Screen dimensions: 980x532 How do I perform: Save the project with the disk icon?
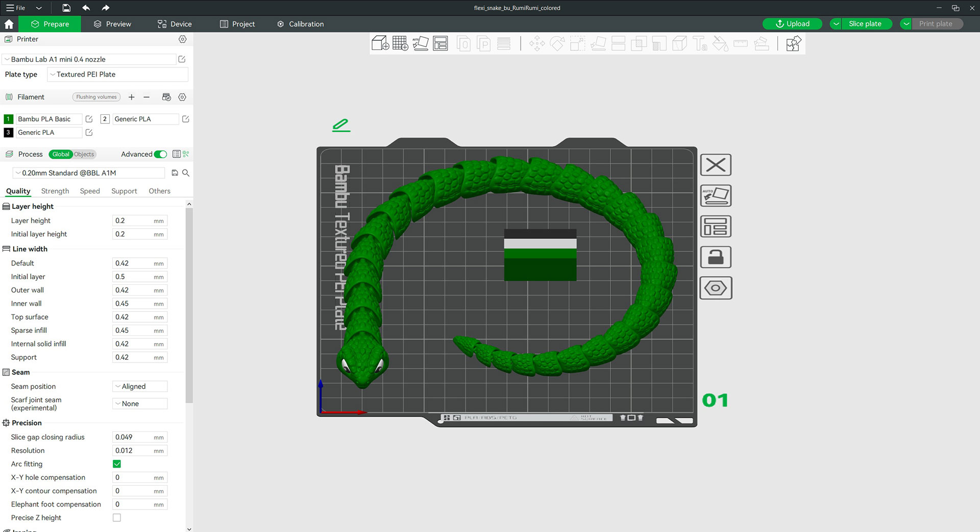coord(66,8)
